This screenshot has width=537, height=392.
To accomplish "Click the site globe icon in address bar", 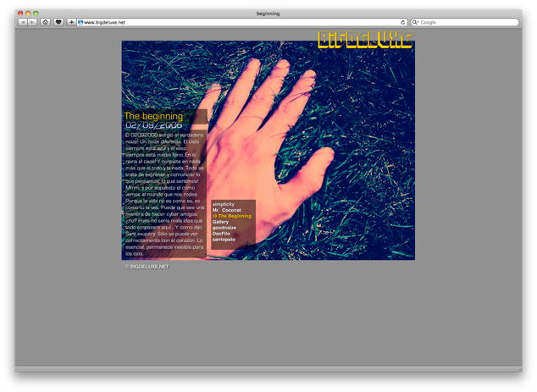I will pos(80,22).
